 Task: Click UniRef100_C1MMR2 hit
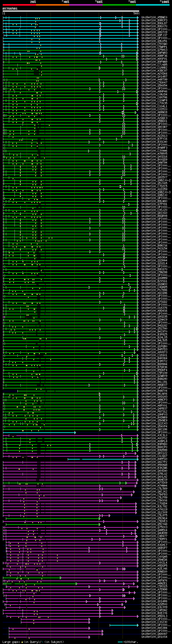click(154, 68)
